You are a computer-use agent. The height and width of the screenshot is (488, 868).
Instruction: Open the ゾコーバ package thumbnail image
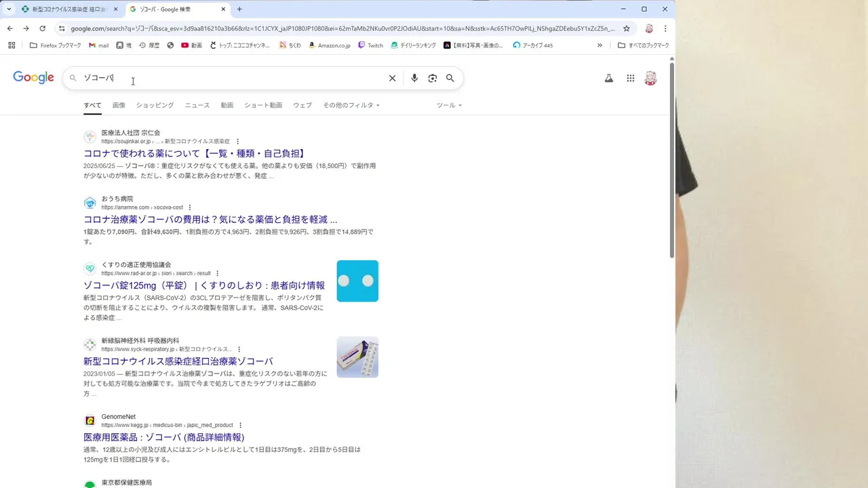[x=357, y=357]
